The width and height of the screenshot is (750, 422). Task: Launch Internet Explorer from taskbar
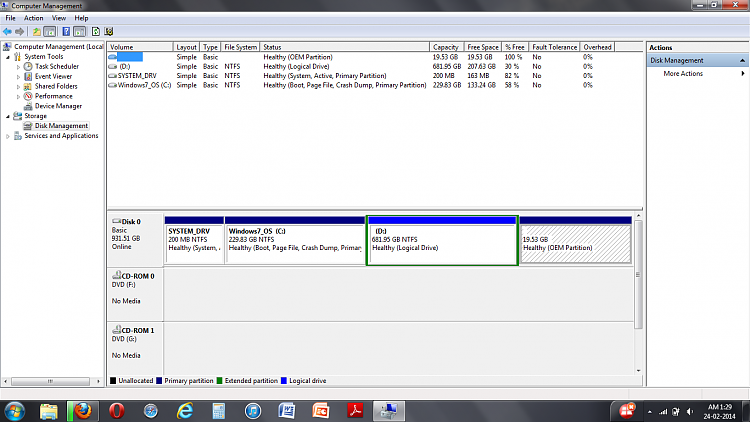point(185,411)
